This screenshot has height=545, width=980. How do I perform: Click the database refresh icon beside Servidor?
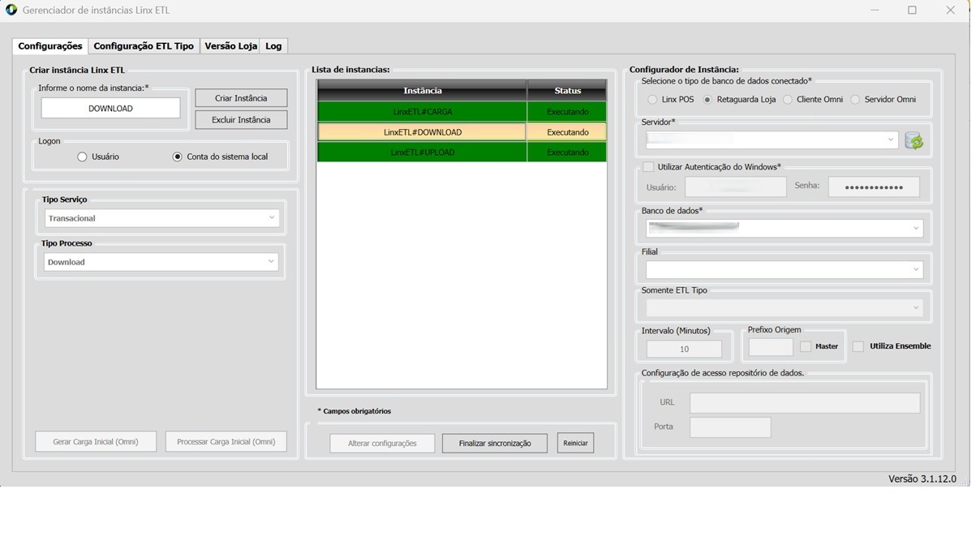914,140
